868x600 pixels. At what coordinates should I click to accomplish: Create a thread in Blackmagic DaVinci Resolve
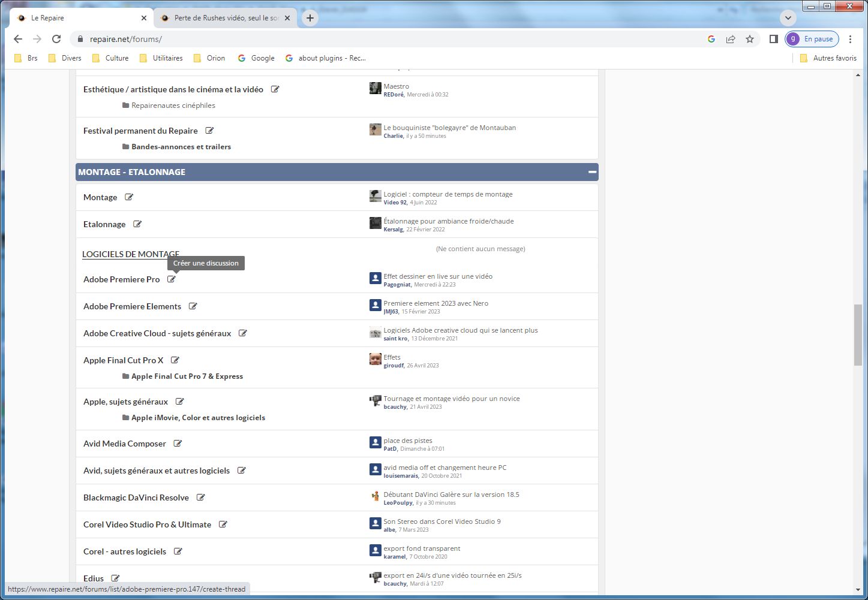(x=201, y=498)
